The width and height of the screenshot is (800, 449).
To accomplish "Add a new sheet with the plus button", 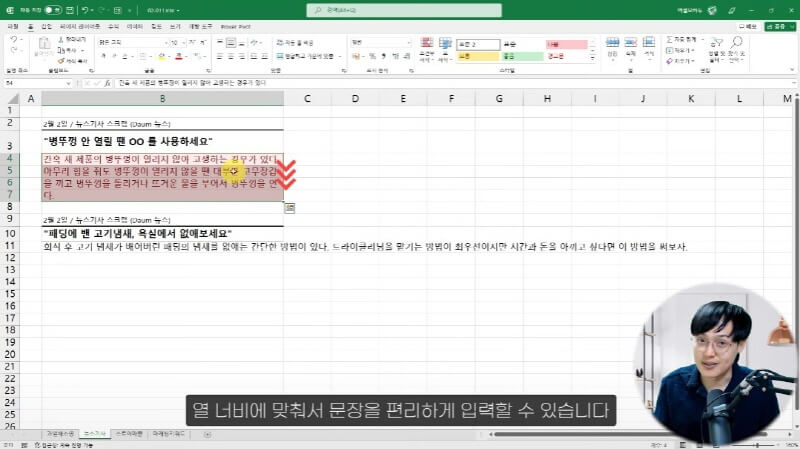I will [207, 434].
